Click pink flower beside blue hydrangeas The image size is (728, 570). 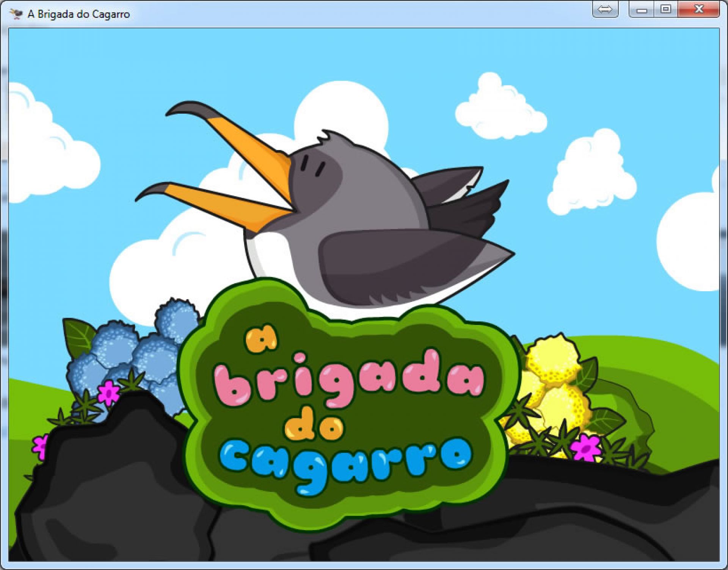[x=109, y=393]
